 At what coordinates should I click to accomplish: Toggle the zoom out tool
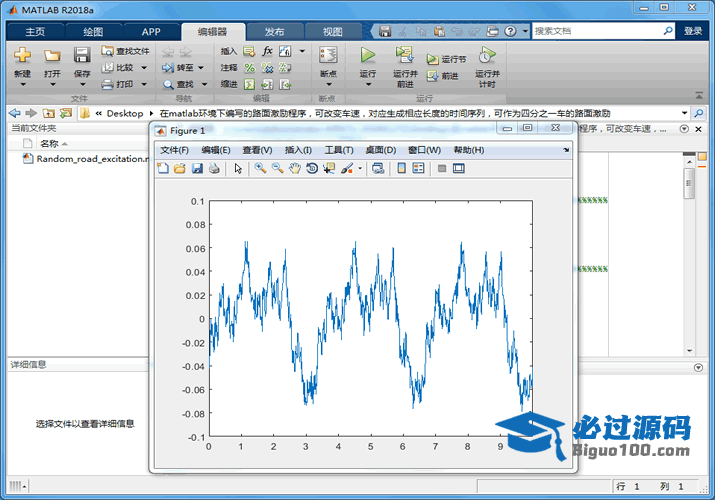coord(277,168)
